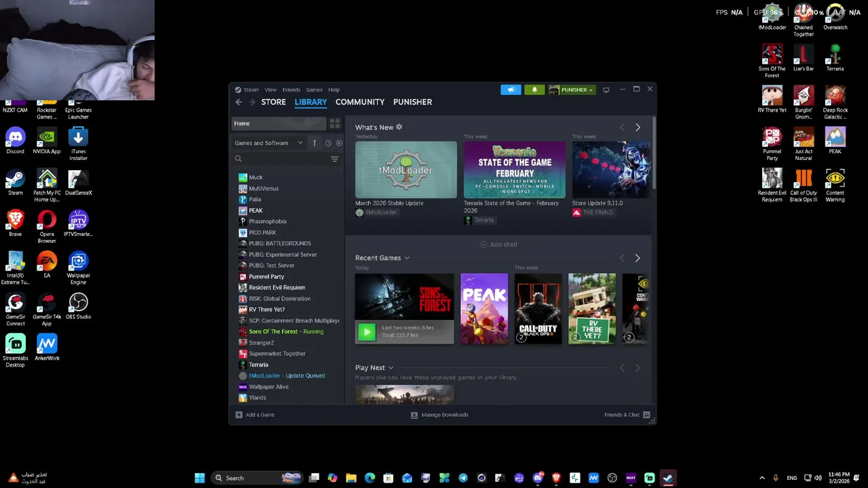Image resolution: width=868 pixels, height=488 pixels.
Task: Open the View menu in Steam
Action: pyautogui.click(x=271, y=89)
